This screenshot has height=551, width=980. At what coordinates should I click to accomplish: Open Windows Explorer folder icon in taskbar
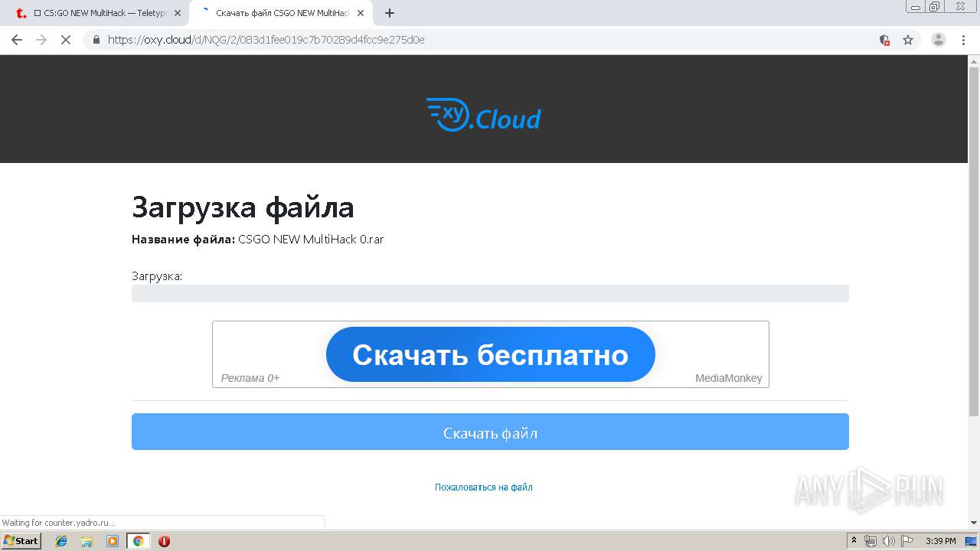(x=87, y=541)
